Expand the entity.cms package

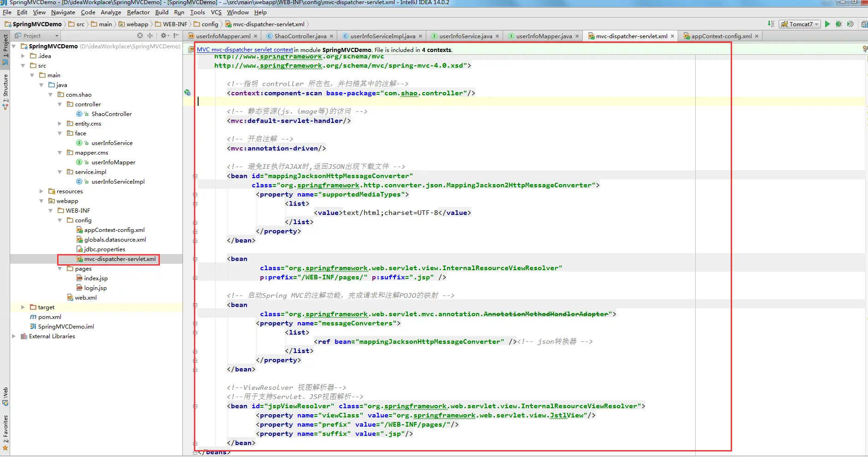click(60, 123)
